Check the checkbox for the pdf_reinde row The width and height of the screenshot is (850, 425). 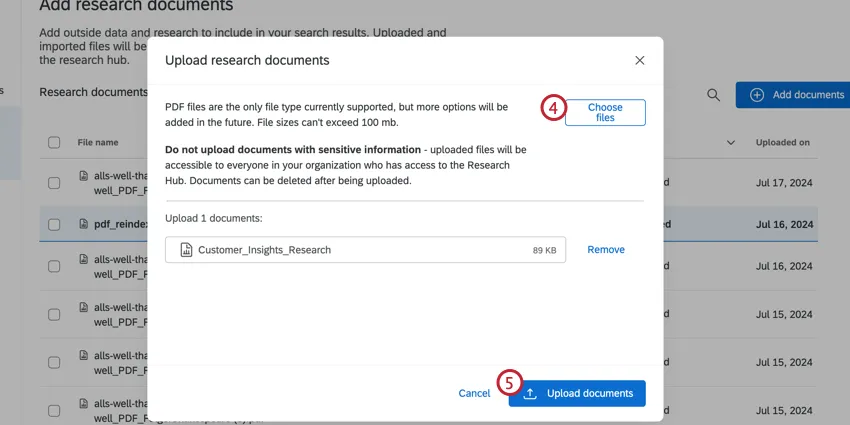(54, 225)
